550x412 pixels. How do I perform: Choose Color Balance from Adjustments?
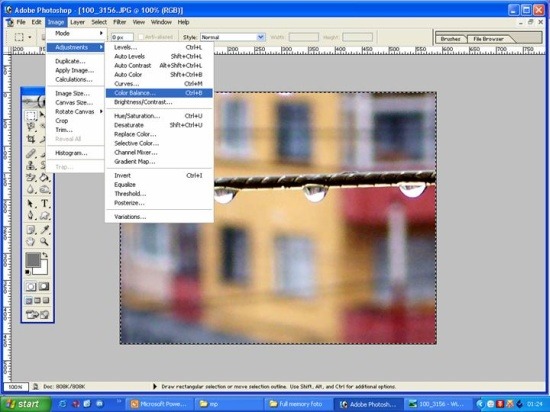(x=159, y=93)
